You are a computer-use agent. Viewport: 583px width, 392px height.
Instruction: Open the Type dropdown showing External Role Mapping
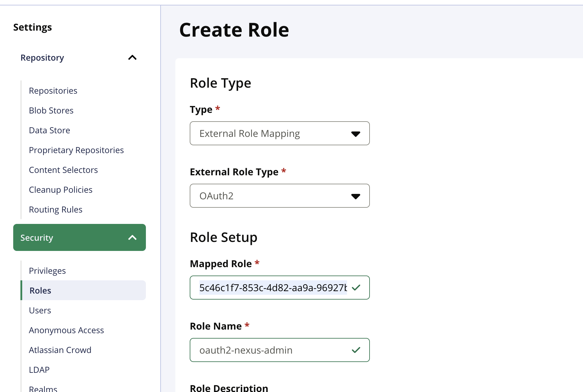coord(279,133)
